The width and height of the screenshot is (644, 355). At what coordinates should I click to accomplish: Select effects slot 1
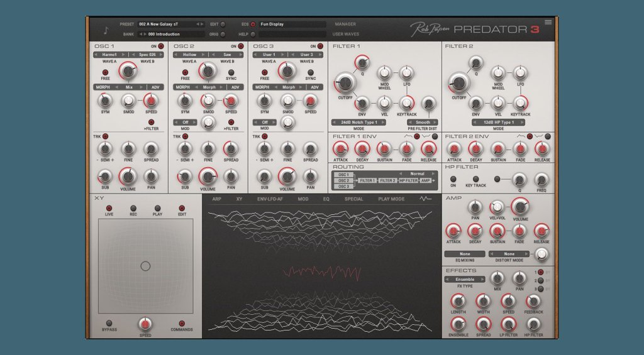pyautogui.click(x=540, y=272)
